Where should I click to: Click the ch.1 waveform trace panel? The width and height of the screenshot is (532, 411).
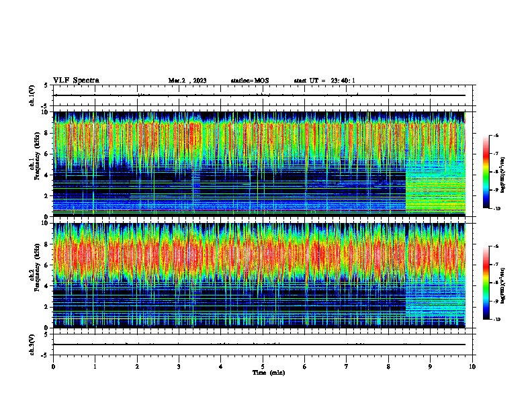coord(263,95)
